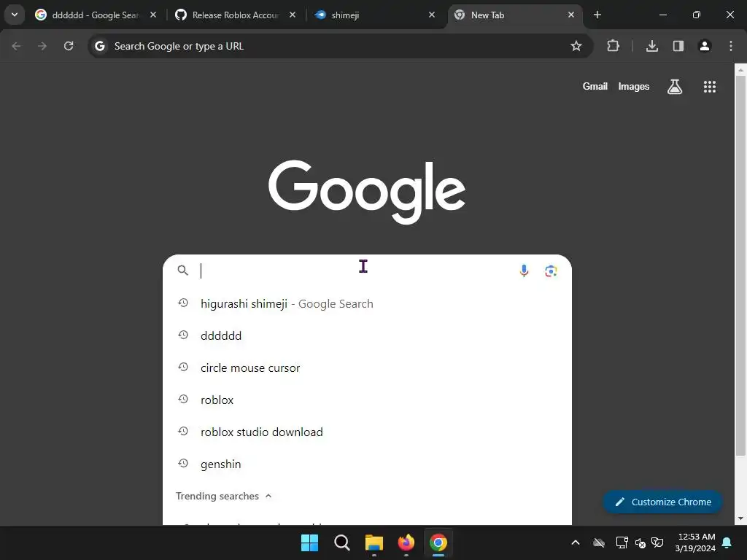Open the notifications bell icon
Screen dimensions: 747x560
[727, 542]
